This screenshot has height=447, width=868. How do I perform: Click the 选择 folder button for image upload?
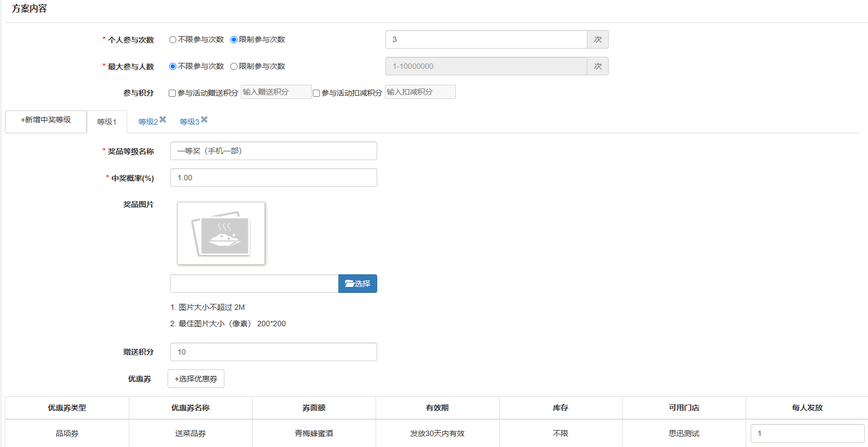358,284
